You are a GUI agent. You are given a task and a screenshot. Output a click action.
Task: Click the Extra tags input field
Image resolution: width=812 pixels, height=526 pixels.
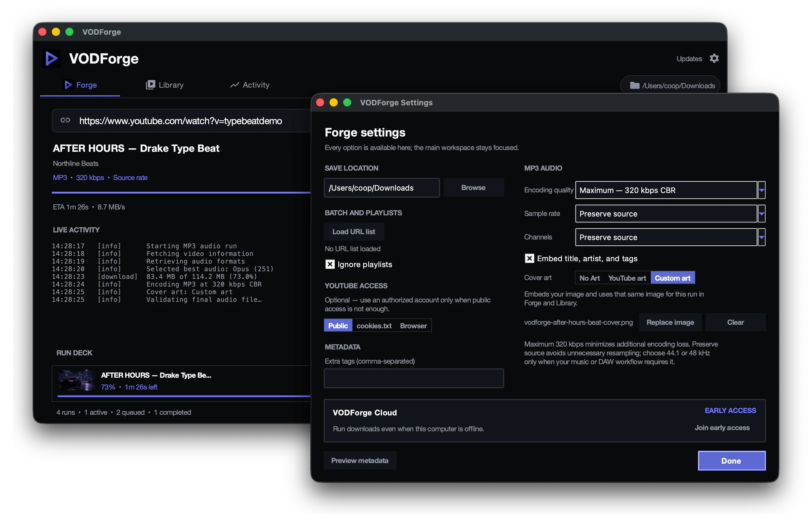(x=414, y=378)
